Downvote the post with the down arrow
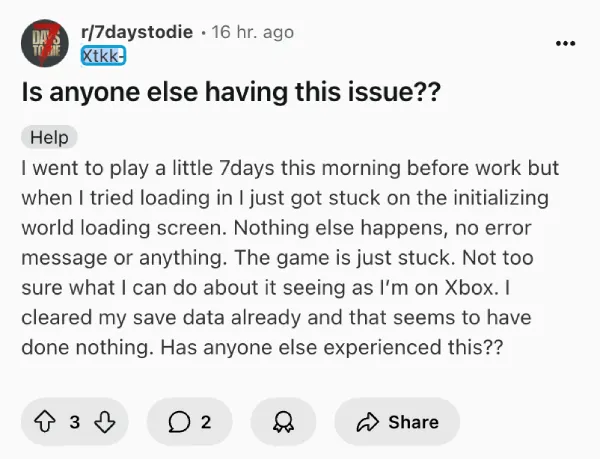 point(104,422)
